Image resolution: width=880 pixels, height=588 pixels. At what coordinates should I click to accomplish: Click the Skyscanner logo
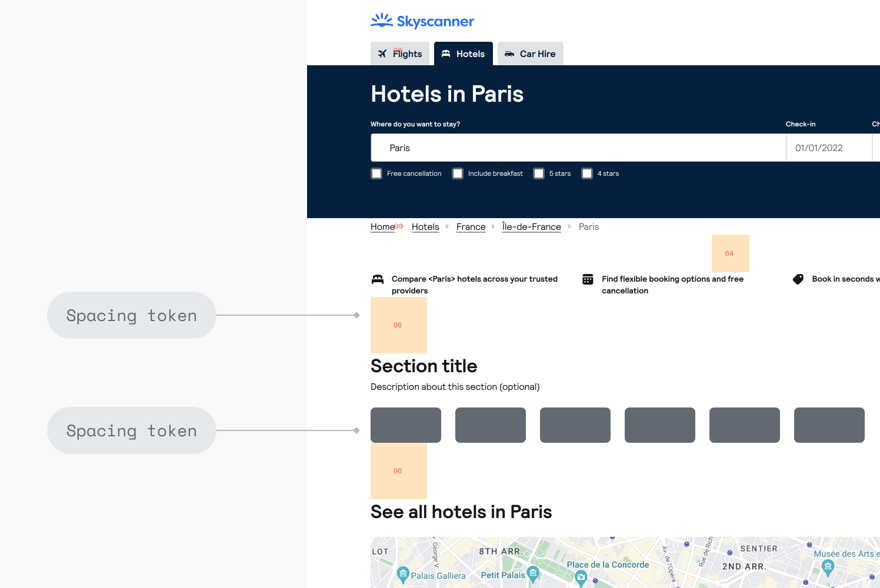[422, 21]
